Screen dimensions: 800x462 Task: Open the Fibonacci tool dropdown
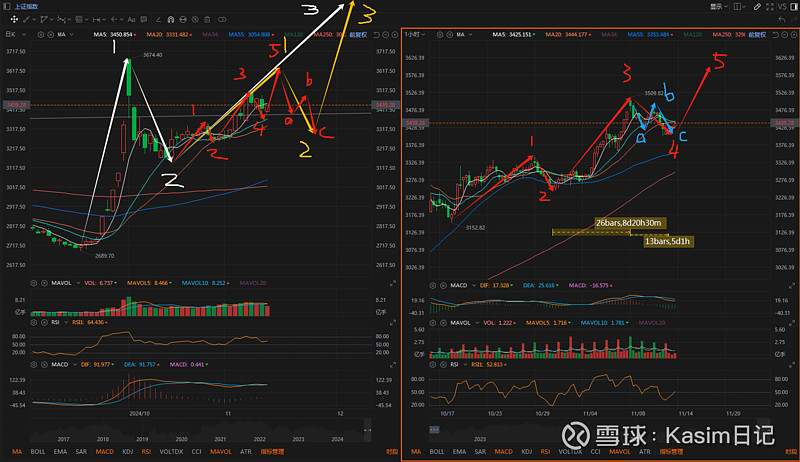click(87, 19)
